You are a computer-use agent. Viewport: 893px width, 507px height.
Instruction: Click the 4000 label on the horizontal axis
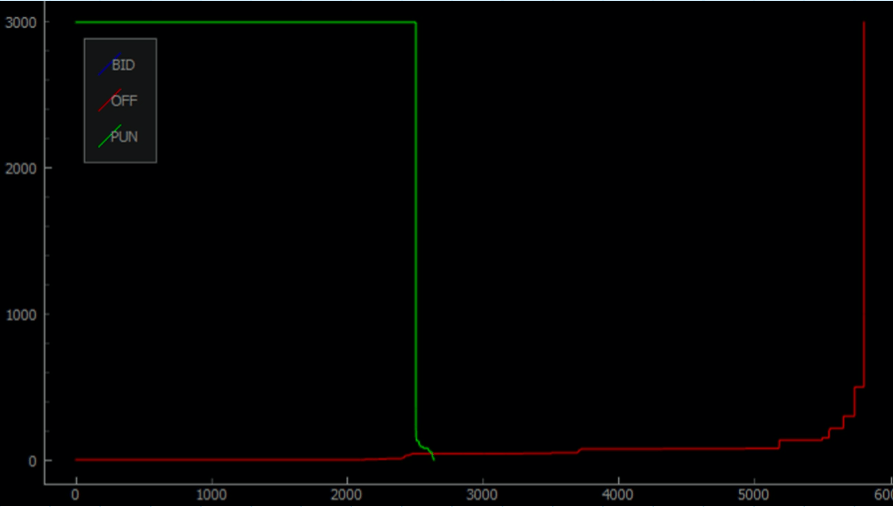tap(618, 494)
